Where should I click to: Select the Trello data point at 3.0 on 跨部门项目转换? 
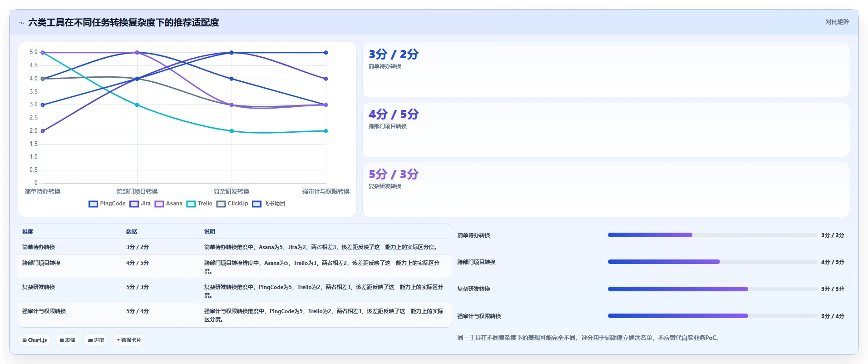(137, 105)
